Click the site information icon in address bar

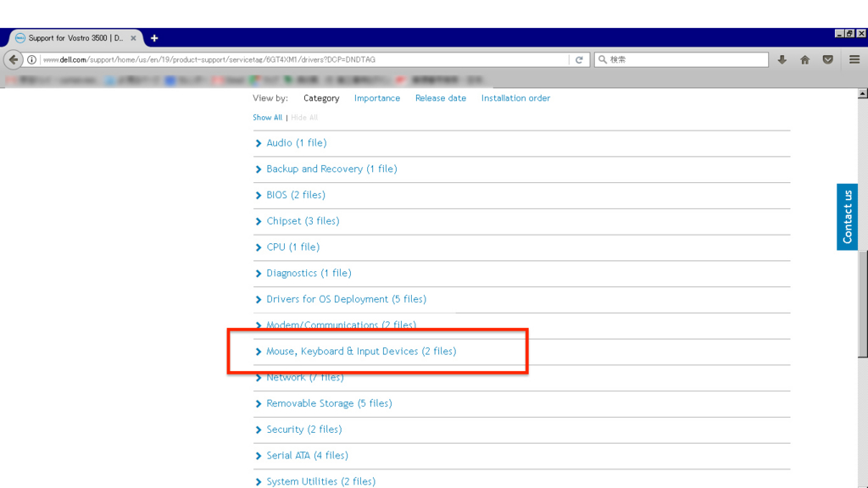(32, 60)
